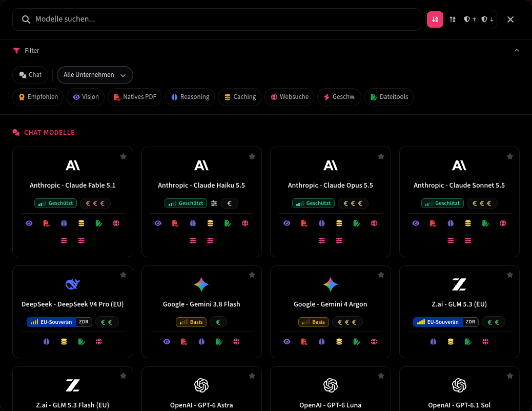Toggle the Geschw. speed filter
The image size is (532, 411).
tap(339, 97)
